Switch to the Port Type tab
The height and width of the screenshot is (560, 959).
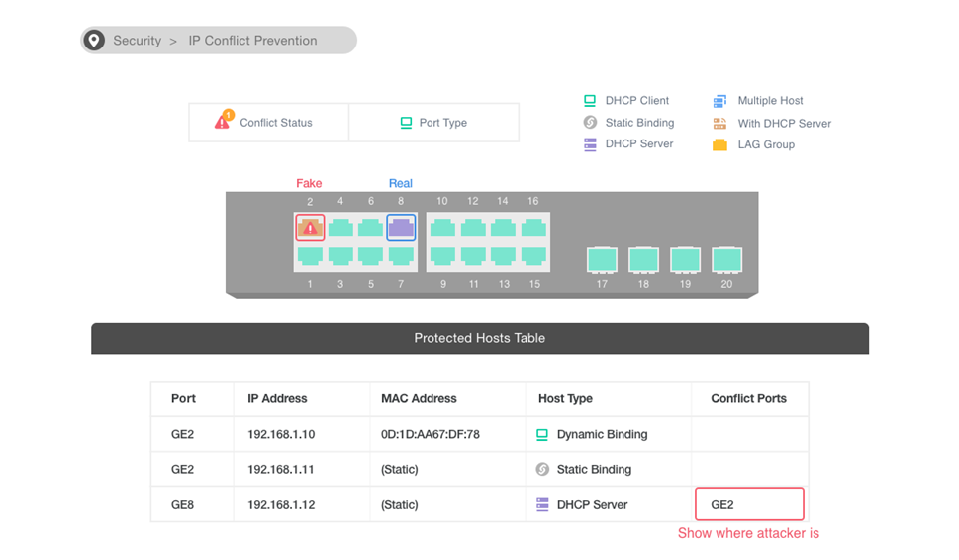433,123
